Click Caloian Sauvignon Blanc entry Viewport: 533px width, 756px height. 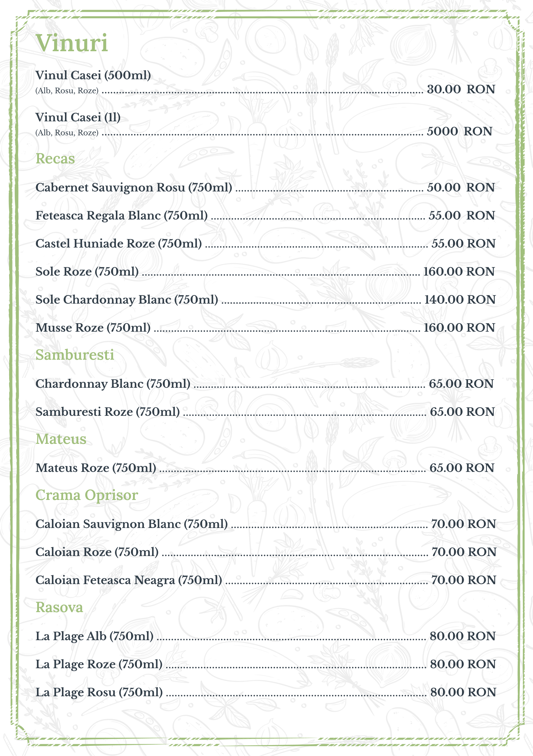131,524
